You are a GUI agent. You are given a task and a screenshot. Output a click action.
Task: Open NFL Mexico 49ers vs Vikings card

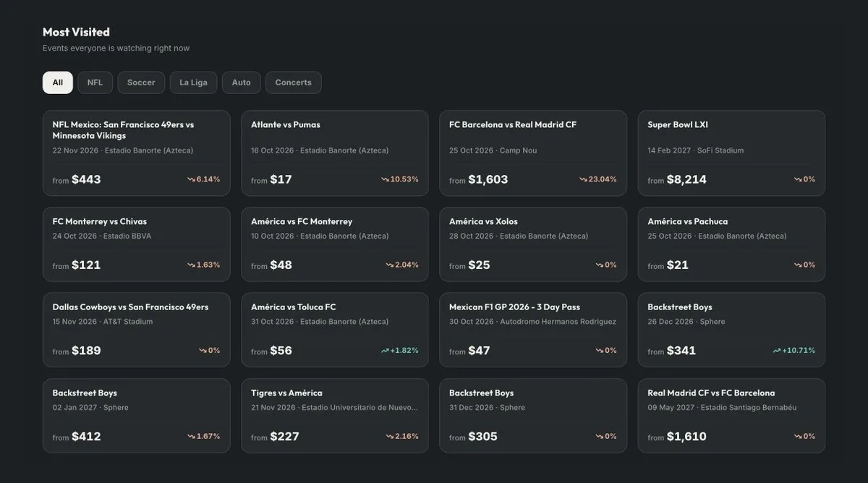[x=136, y=153]
